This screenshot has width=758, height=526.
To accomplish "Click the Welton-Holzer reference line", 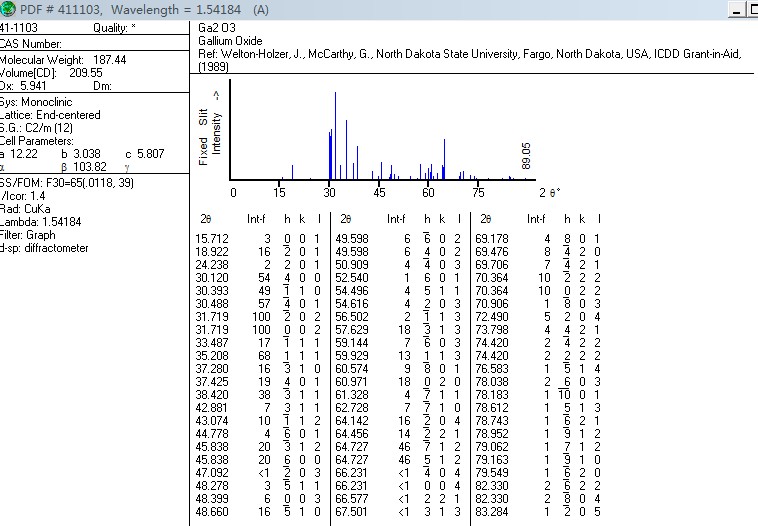I will [x=469, y=60].
